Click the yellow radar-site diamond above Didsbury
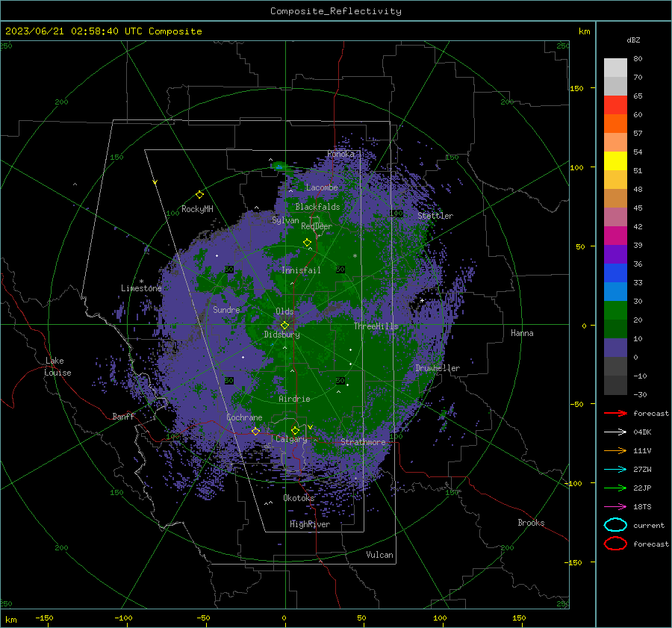 point(284,326)
